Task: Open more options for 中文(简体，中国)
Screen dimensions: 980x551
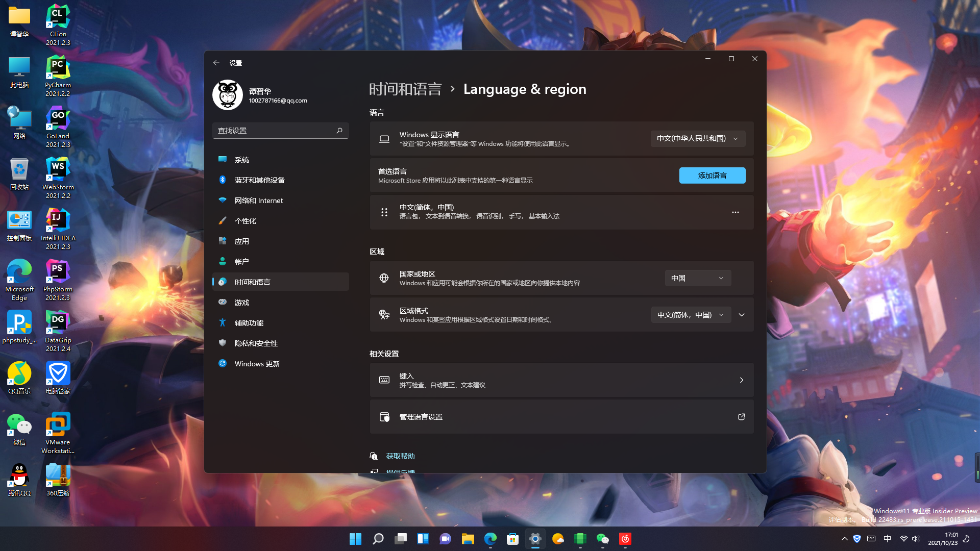Action: click(x=736, y=212)
